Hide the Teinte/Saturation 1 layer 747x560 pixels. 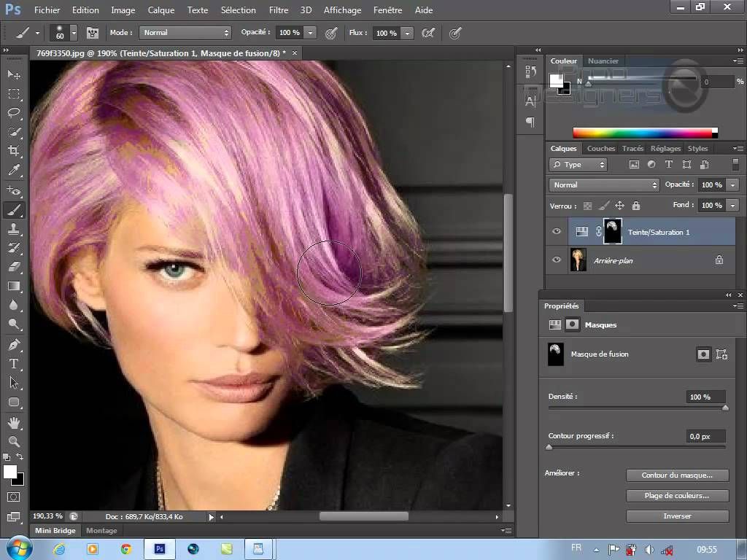click(557, 232)
